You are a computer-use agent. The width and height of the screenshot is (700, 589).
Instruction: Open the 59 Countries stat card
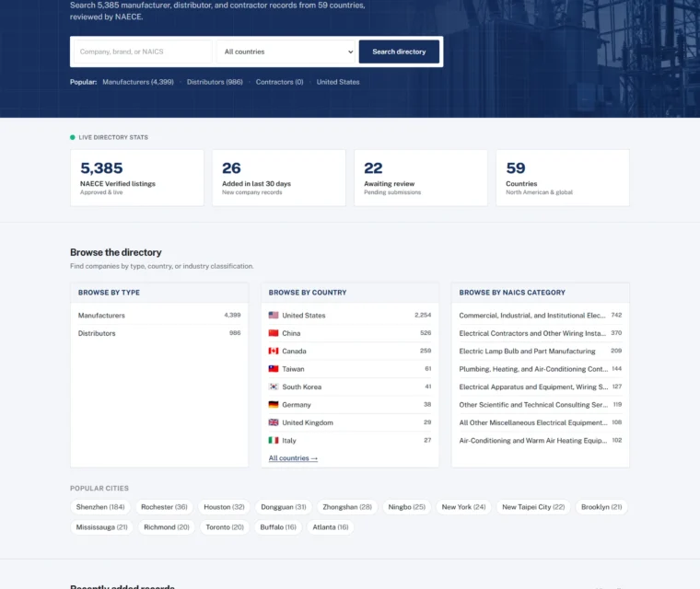pyautogui.click(x=563, y=178)
